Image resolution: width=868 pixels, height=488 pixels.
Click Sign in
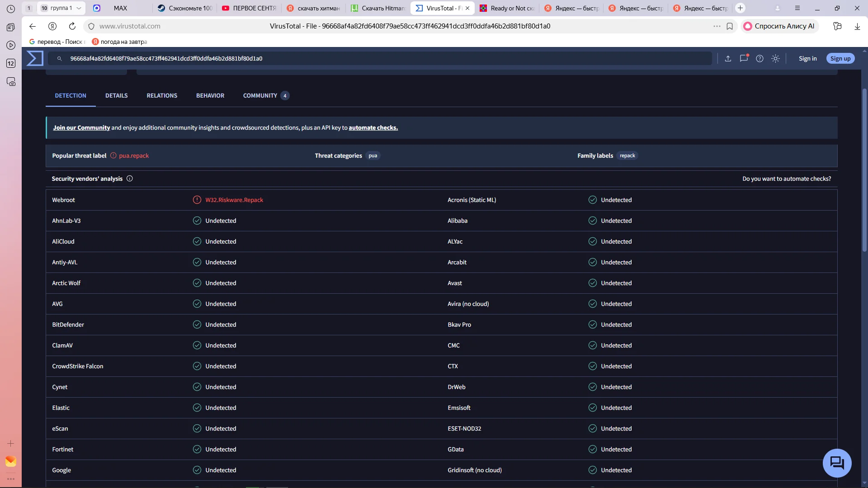807,58
